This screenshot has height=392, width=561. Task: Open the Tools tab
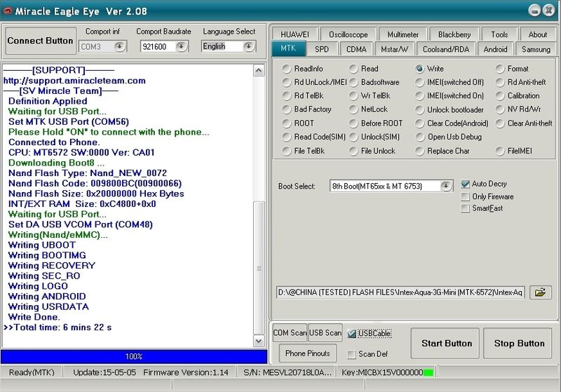click(x=499, y=34)
